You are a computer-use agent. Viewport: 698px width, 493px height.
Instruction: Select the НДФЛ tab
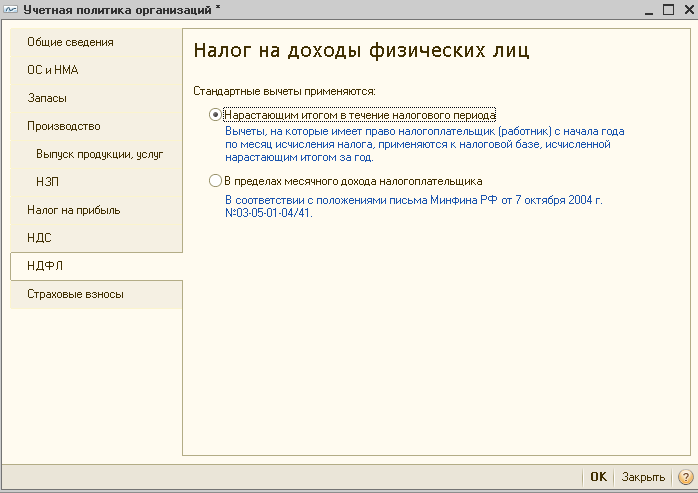point(96,266)
